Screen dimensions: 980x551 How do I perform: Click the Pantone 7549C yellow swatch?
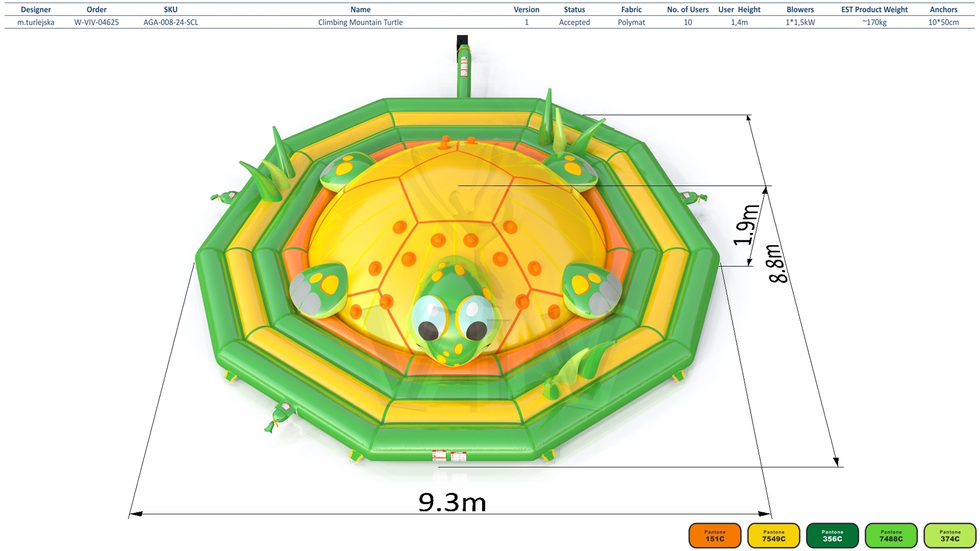pyautogui.click(x=773, y=536)
